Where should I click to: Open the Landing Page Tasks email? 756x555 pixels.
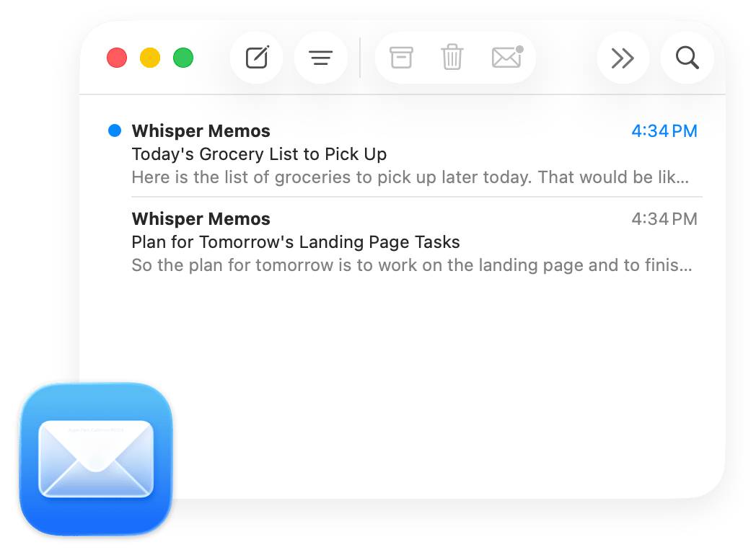tap(295, 242)
